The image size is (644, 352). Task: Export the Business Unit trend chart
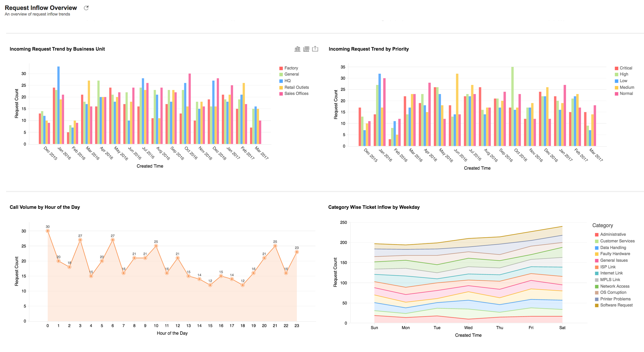click(x=315, y=49)
